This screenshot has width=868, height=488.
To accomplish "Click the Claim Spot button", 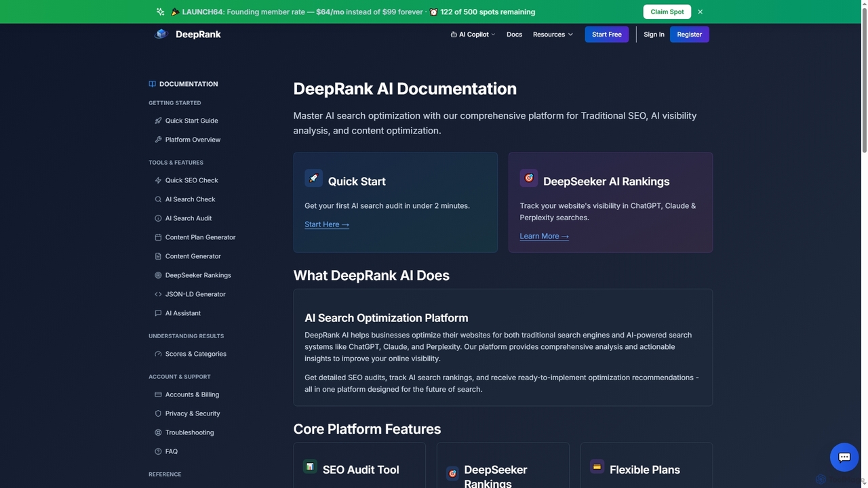I will (667, 12).
